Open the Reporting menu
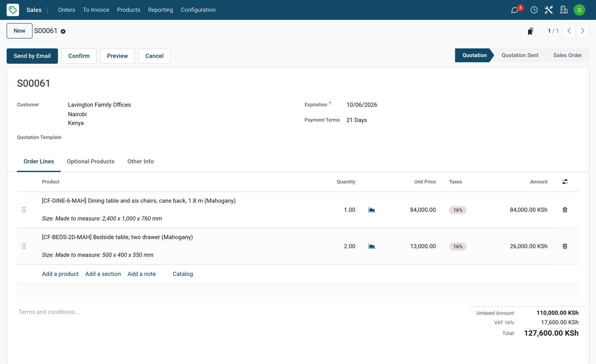The image size is (596, 364). pos(161,10)
